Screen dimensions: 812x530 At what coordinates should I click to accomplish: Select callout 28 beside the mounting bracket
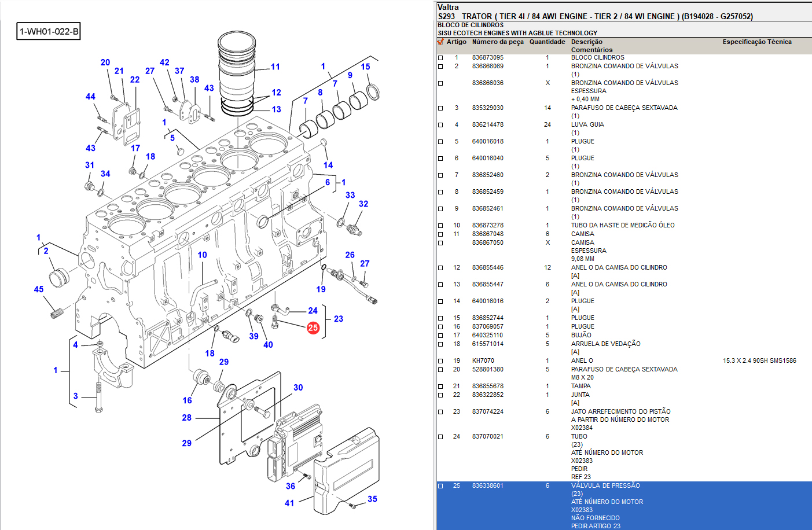(x=186, y=417)
